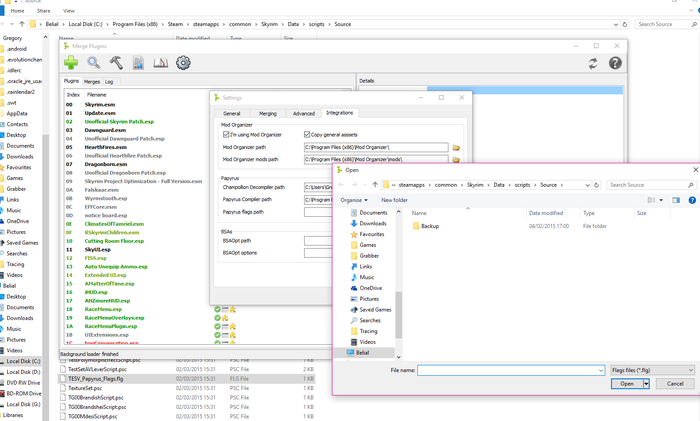This screenshot has width=700, height=421.
Task: Select the Backup folder in file list
Action: [x=429, y=226]
